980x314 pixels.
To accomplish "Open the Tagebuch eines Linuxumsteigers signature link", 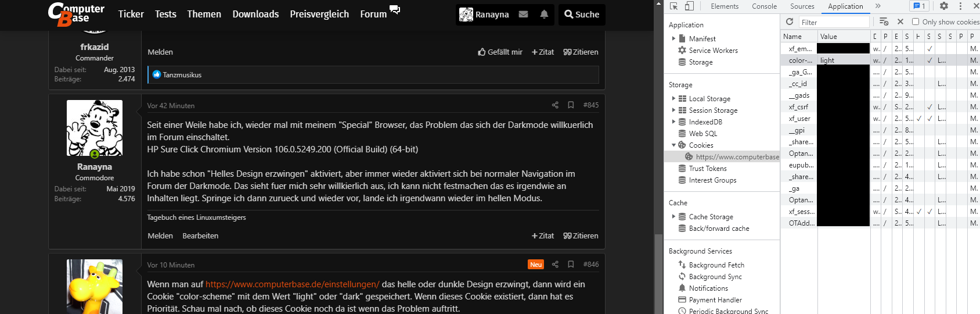I will (196, 217).
